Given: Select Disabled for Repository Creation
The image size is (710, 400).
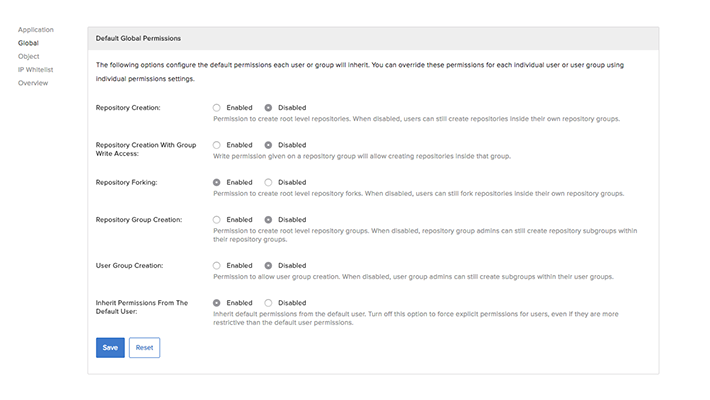Looking at the screenshot, I should (268, 107).
